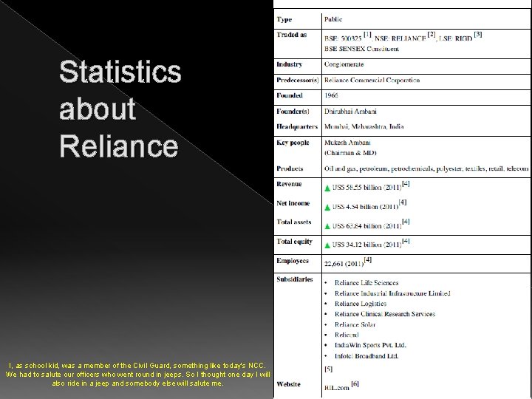532x399 pixels.
Task: Click the 'Revenue' row label
Action: pyautogui.click(x=289, y=184)
